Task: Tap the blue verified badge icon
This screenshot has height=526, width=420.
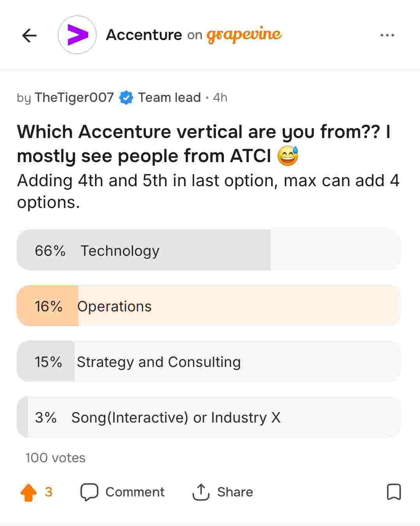Action: click(x=126, y=98)
